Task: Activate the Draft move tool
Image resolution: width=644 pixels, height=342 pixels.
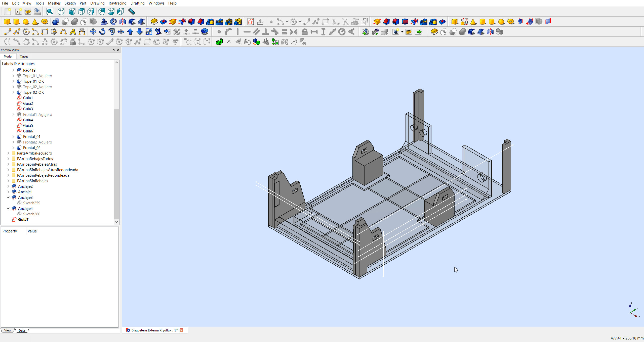Action: [93, 32]
